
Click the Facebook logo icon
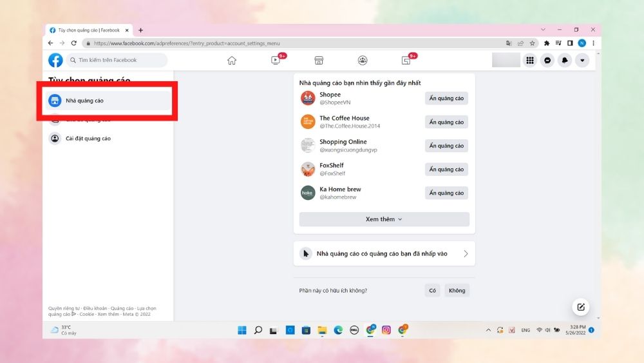coord(55,60)
